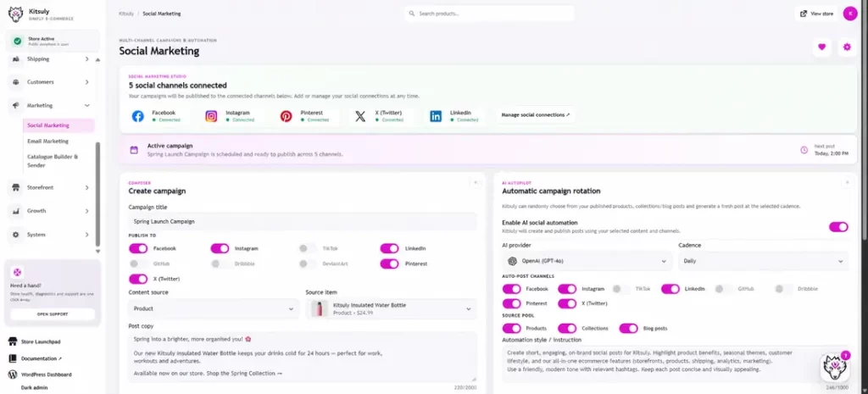Open Catalogue Builder & Sender
Screen dimensions: 868x394
53,161
